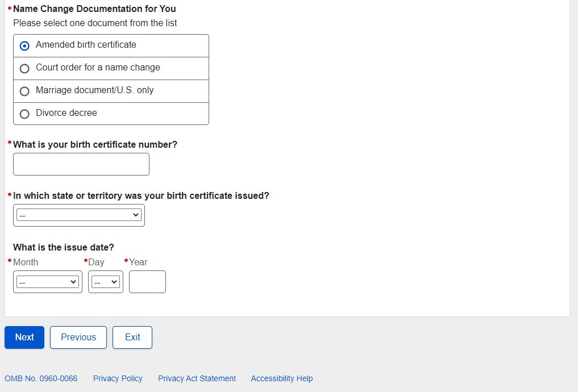Image resolution: width=578 pixels, height=392 pixels.
Task: Open the Privacy Act Statement link
Action: (197, 378)
